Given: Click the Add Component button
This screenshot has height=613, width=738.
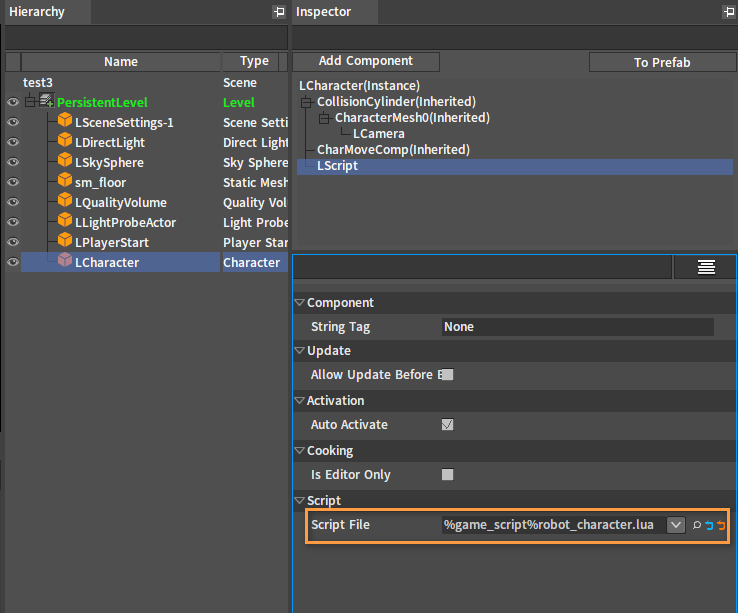Looking at the screenshot, I should tap(366, 61).
